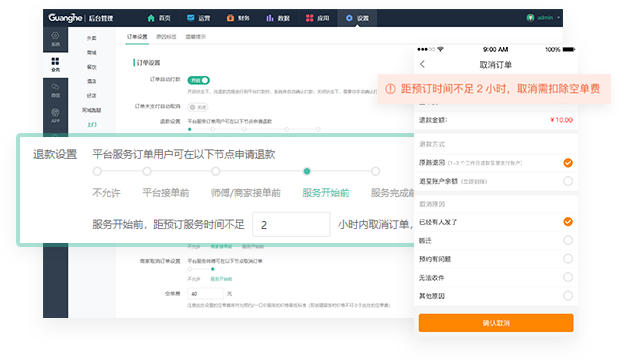The image size is (619, 361).
Task: Open the 运营 operations icon in top bar
Action: [x=191, y=18]
